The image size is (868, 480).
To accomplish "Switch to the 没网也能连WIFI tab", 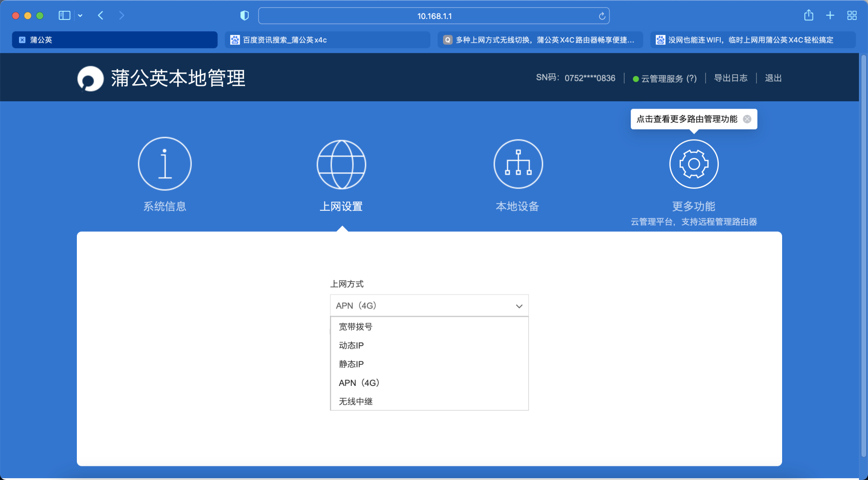I will pyautogui.click(x=753, y=40).
